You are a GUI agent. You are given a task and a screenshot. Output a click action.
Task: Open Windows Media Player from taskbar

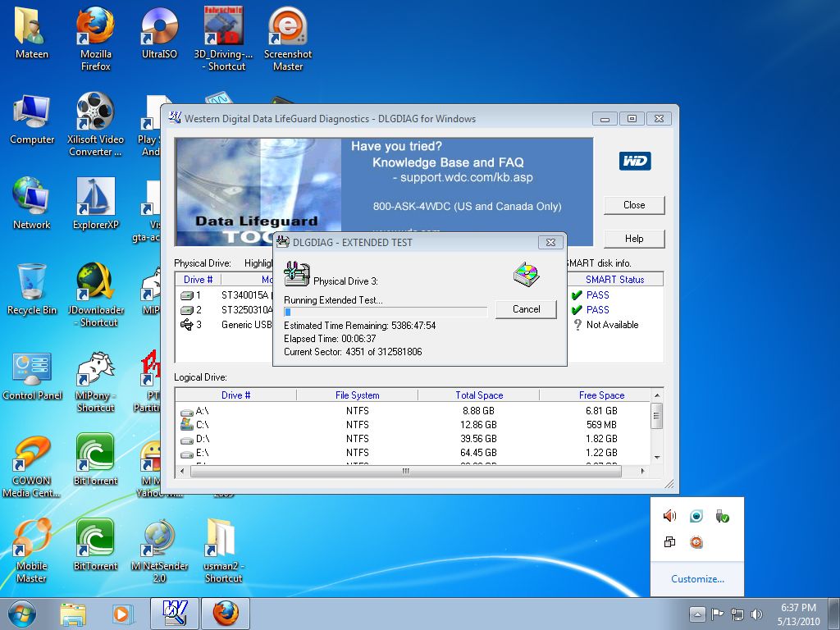click(121, 614)
